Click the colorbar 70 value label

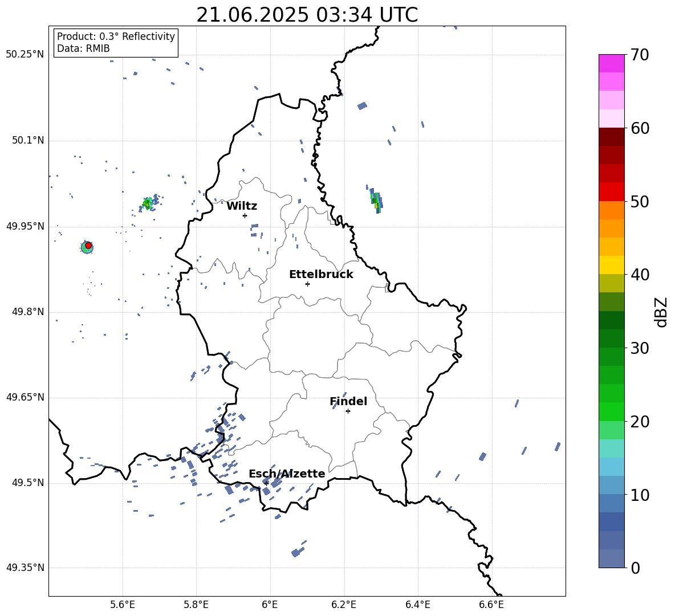coord(640,55)
